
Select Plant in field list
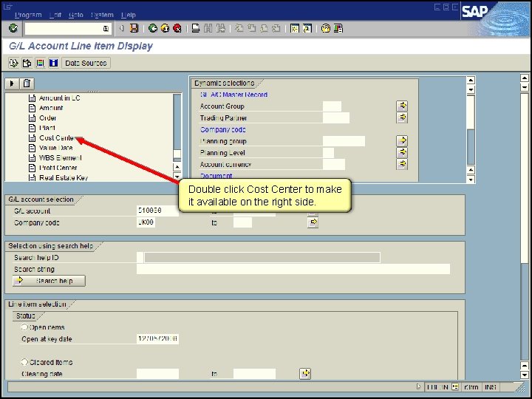(x=47, y=128)
